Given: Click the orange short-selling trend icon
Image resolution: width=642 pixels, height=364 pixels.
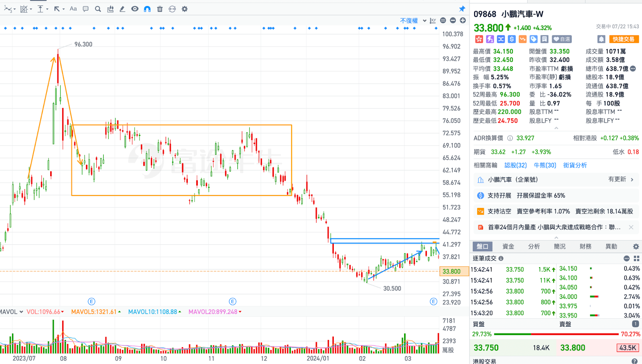Looking at the screenshot, I should [x=522, y=39].
